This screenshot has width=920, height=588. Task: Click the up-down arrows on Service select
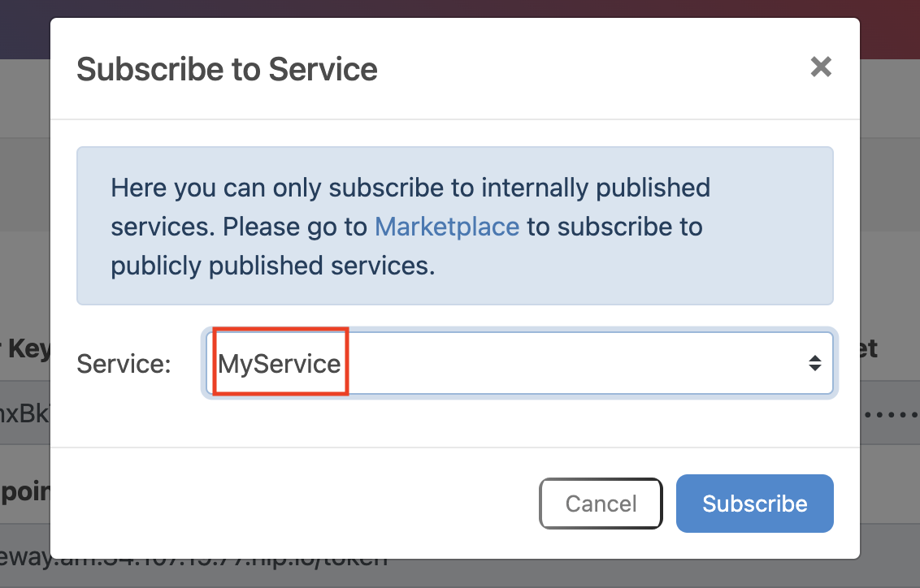[x=814, y=364]
